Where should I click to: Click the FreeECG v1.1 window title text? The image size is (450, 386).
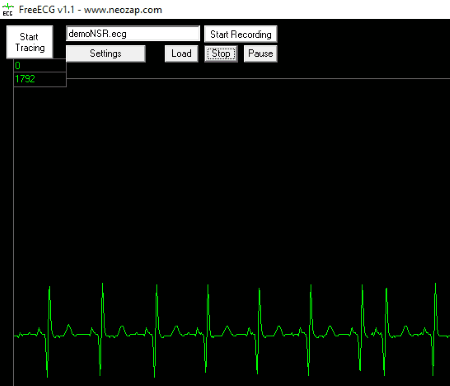90,10
